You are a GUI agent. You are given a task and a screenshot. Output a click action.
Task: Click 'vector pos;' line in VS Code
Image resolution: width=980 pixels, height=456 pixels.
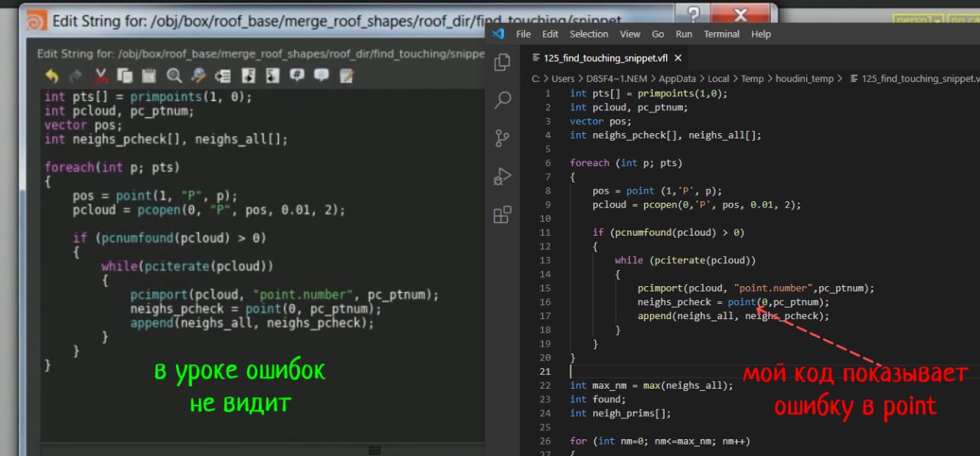pos(600,121)
